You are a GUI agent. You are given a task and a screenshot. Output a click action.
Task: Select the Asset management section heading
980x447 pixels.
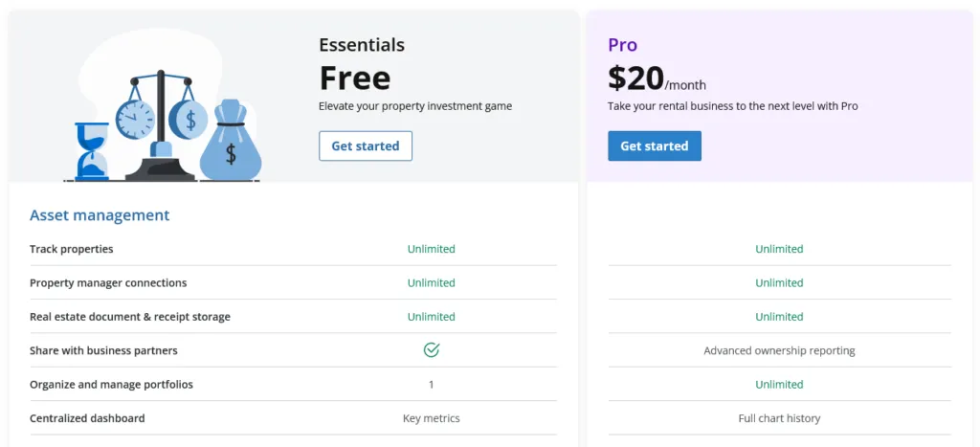[x=100, y=215]
